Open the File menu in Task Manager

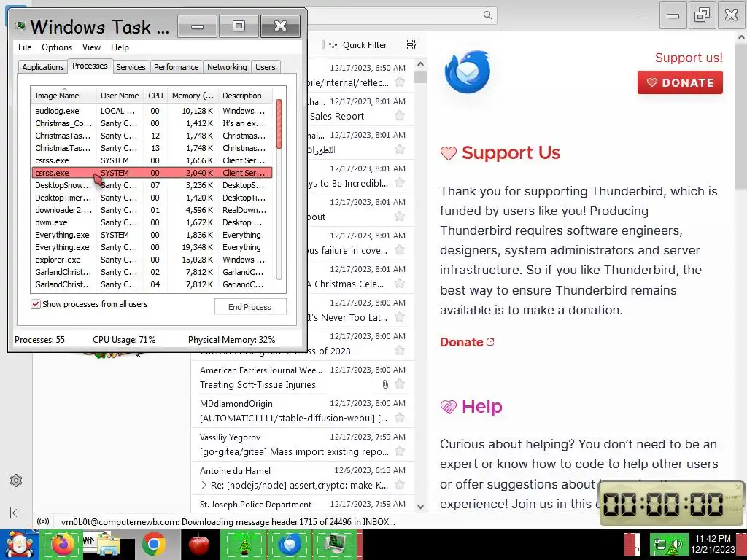pyautogui.click(x=25, y=47)
